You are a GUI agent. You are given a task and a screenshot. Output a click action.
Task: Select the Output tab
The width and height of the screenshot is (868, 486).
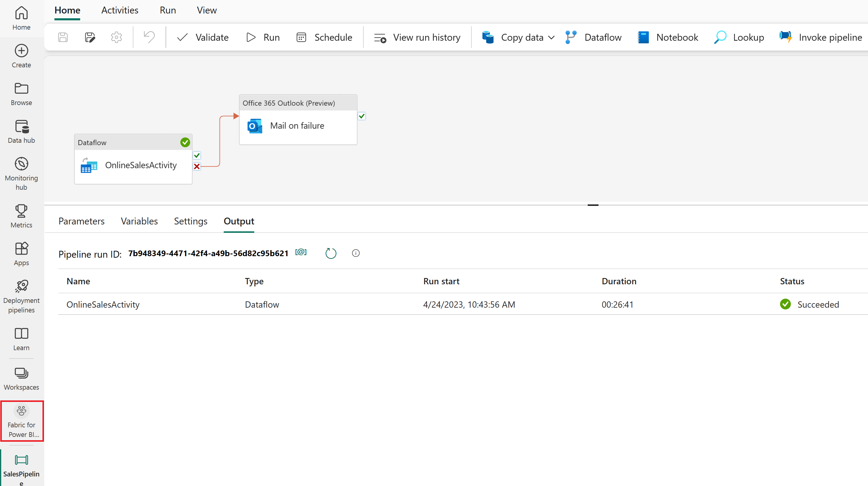(238, 221)
